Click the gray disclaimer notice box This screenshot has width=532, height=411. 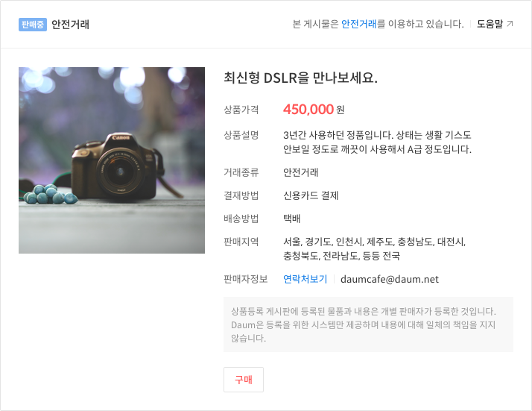[368, 324]
